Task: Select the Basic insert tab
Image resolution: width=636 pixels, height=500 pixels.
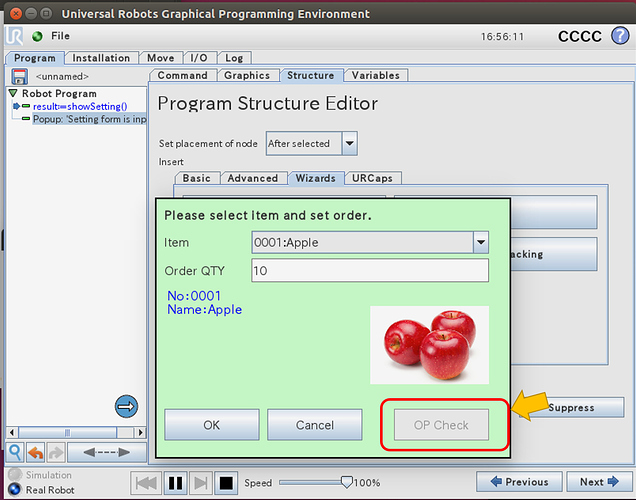Action: point(197,178)
